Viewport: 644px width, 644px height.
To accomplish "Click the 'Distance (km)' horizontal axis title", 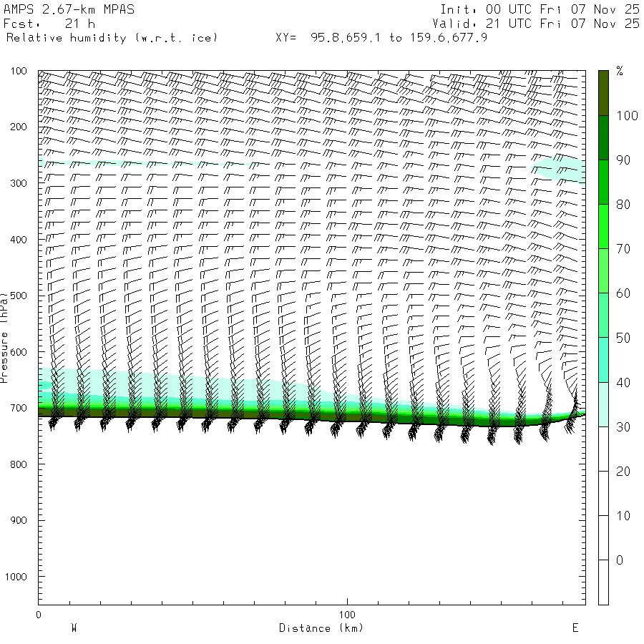I will [x=321, y=628].
